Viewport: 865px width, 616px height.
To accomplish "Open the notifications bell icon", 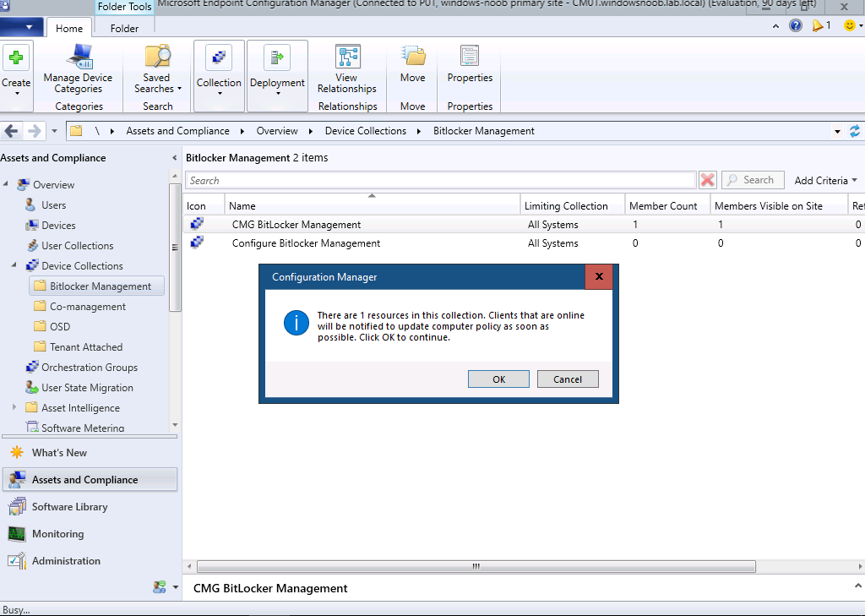I will [x=818, y=25].
